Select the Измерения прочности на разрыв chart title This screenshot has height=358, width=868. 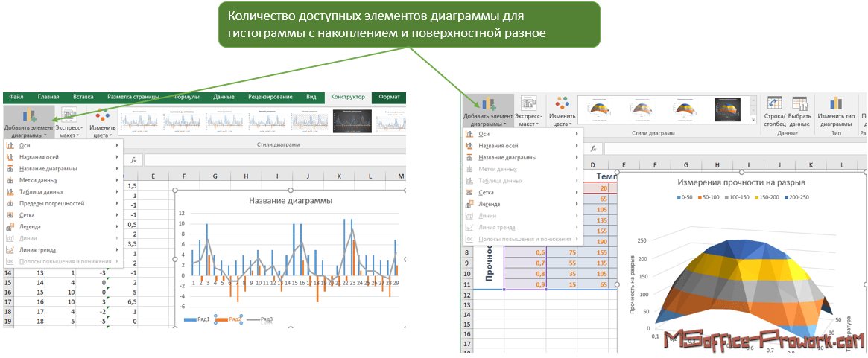pyautogui.click(x=742, y=182)
